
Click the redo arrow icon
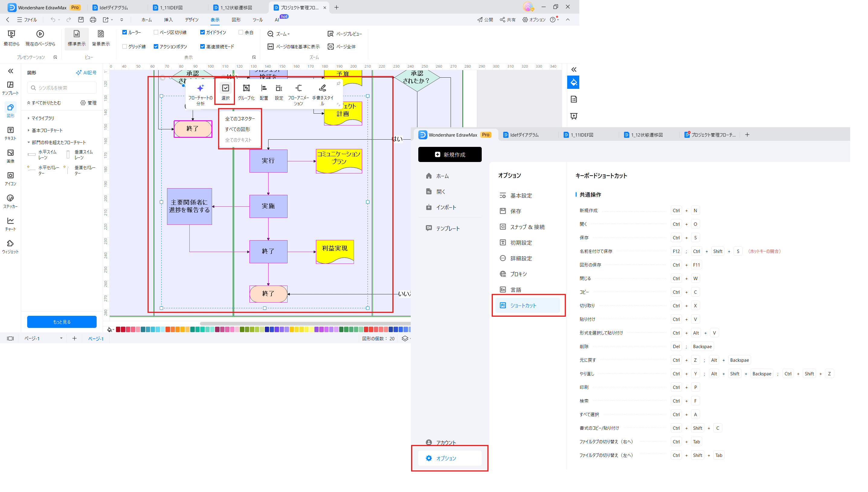[x=69, y=20]
